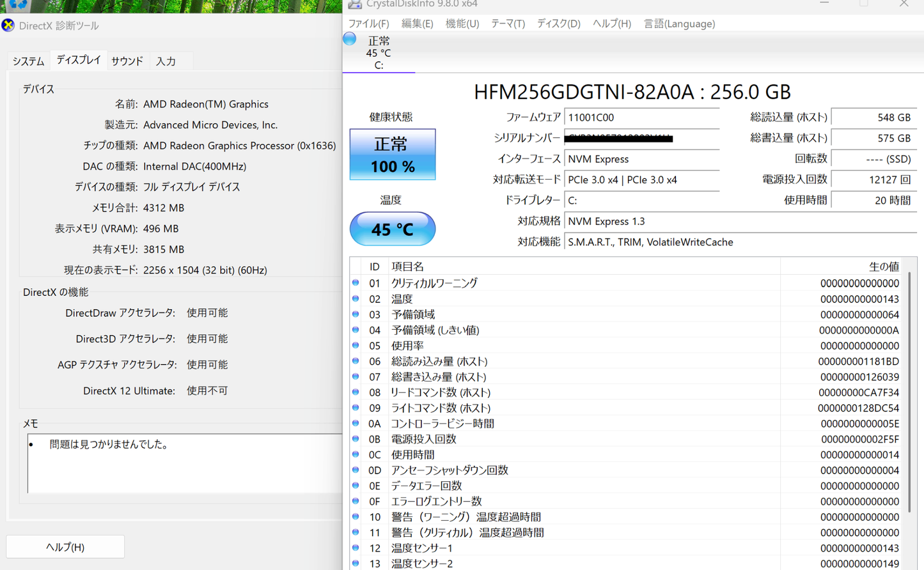Open the ファイル(F) menu

368,24
